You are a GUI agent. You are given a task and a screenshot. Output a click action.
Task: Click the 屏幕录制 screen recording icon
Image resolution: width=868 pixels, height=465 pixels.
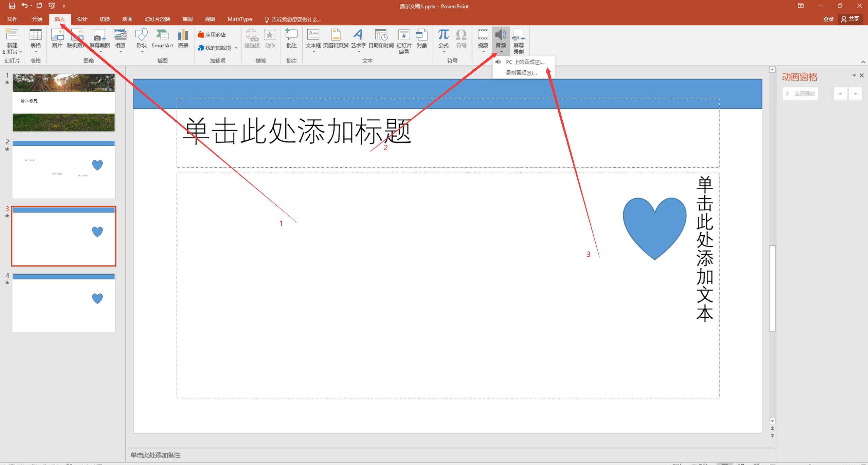(518, 41)
